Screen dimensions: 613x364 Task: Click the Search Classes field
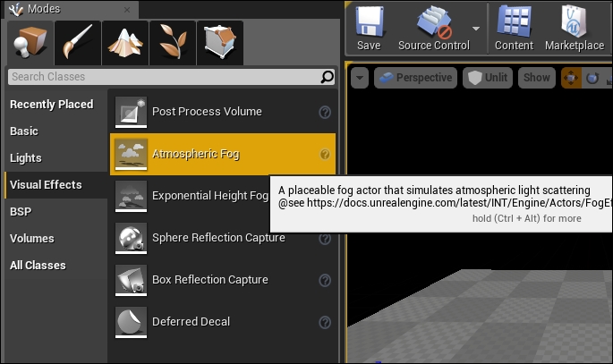164,78
